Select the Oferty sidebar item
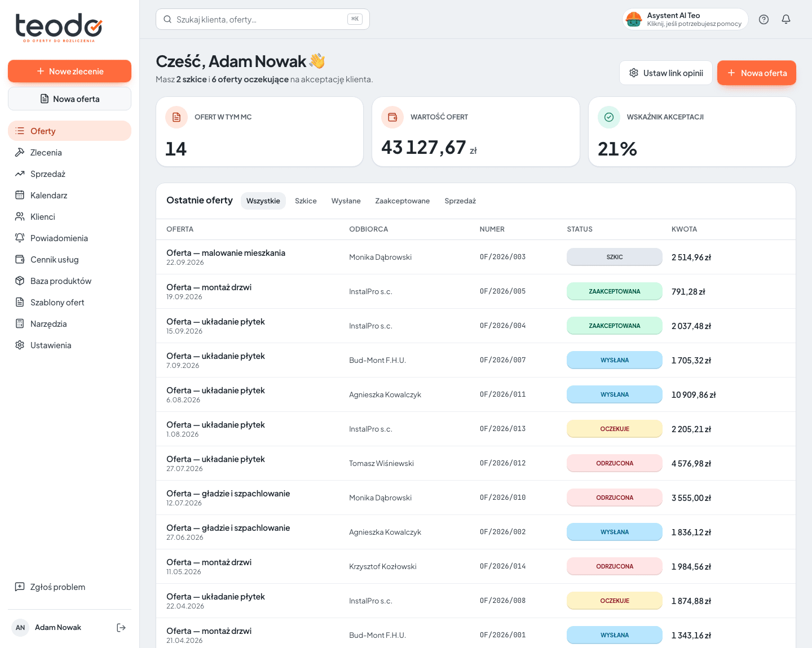The width and height of the screenshot is (812, 648). click(69, 131)
